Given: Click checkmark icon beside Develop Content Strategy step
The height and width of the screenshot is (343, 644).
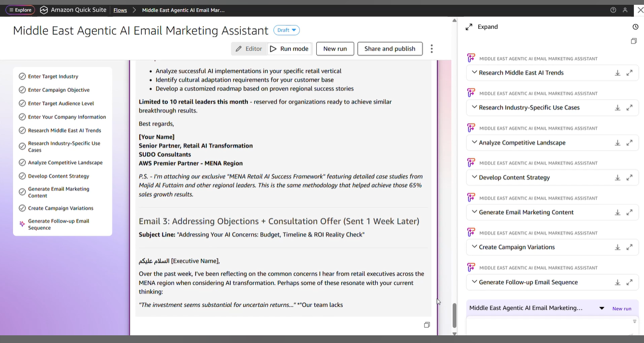Looking at the screenshot, I should tap(22, 176).
